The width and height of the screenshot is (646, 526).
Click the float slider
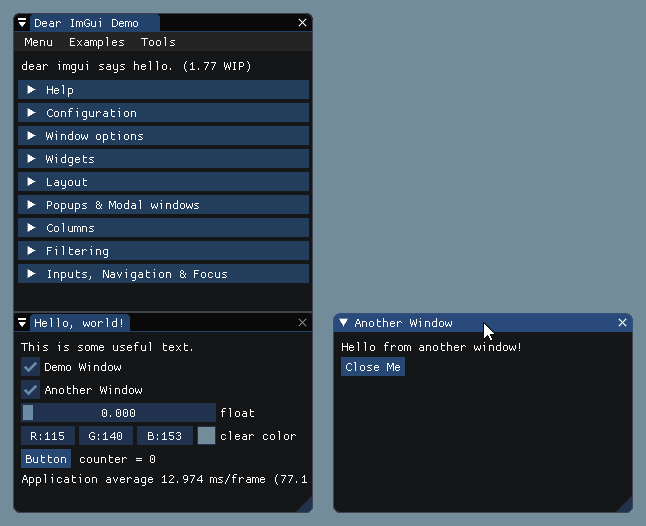coord(118,413)
